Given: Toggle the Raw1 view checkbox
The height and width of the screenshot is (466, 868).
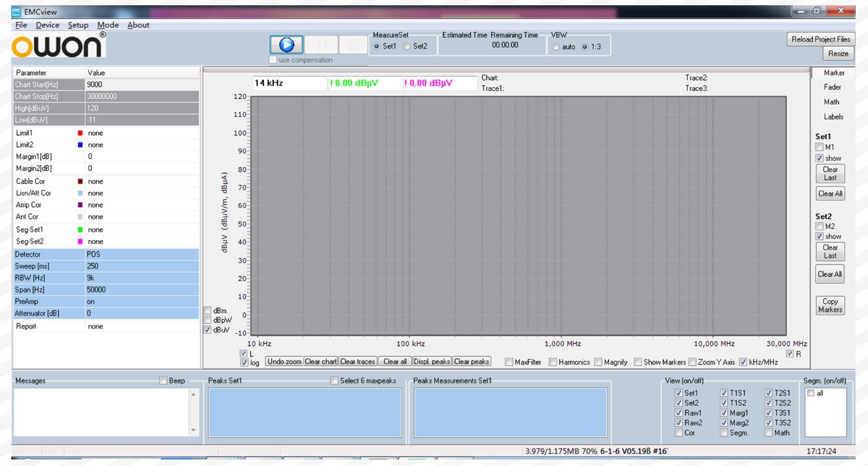Looking at the screenshot, I should click(x=679, y=413).
